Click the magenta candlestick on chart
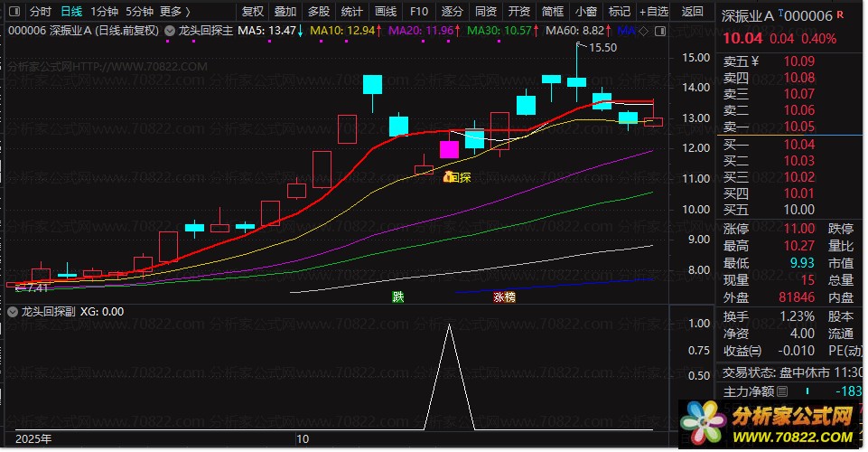The height and width of the screenshot is (452, 868). [x=449, y=149]
